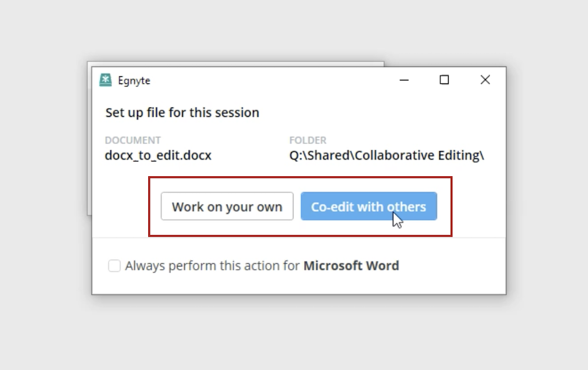Click the DOCUMENT label
Image resolution: width=588 pixels, height=370 pixels.
pos(133,140)
